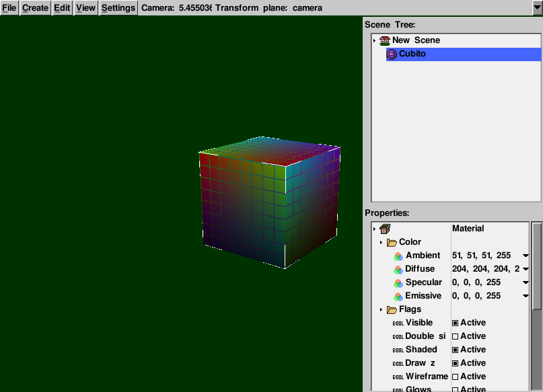Click the colored cube in viewport
543x392 pixels.
pos(270,202)
